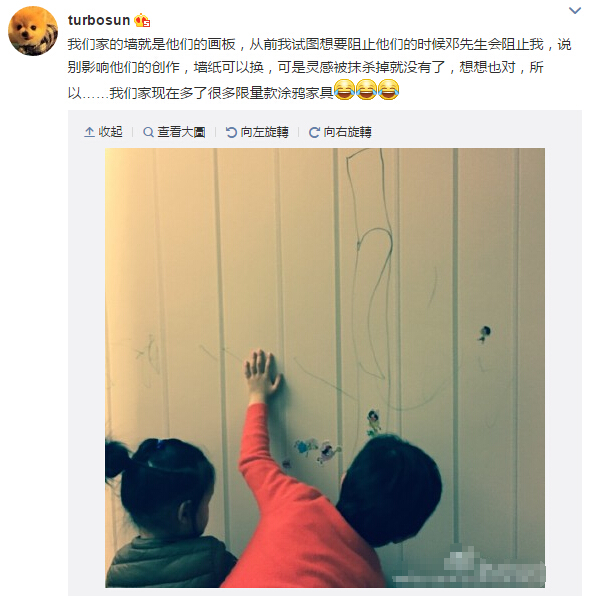The width and height of the screenshot is (589, 596).
Task: Open the turbosun username profile link
Action: 99,20
